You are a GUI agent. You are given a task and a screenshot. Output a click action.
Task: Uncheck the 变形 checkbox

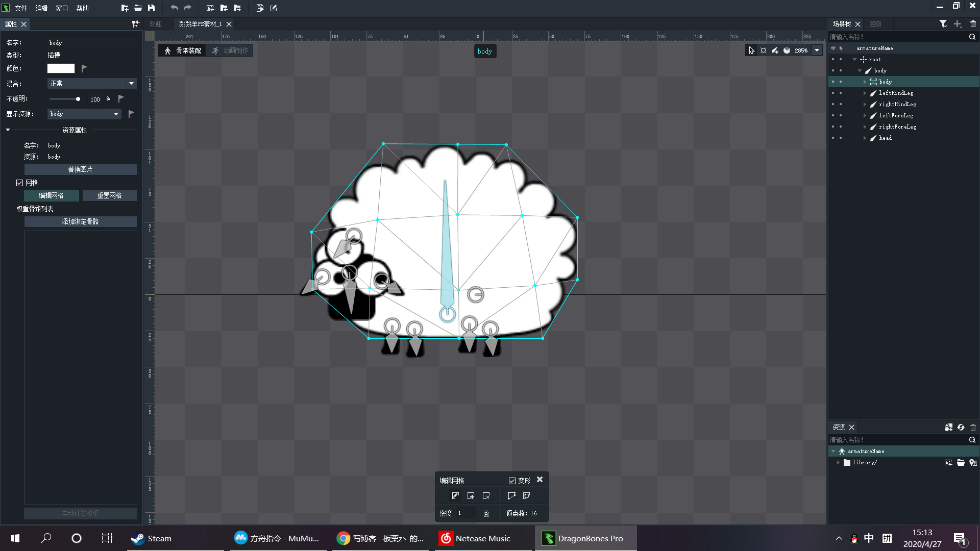point(512,481)
